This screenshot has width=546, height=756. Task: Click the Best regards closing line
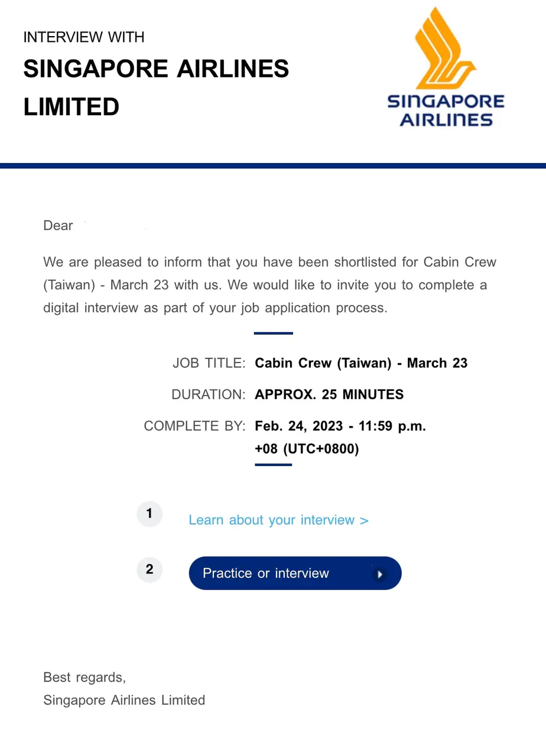coord(84,677)
